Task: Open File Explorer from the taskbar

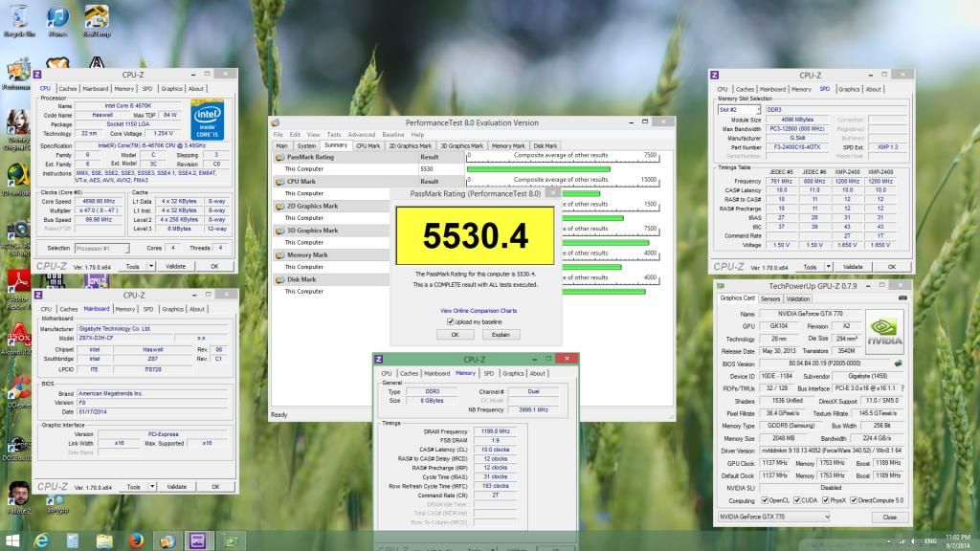Action: tap(103, 540)
